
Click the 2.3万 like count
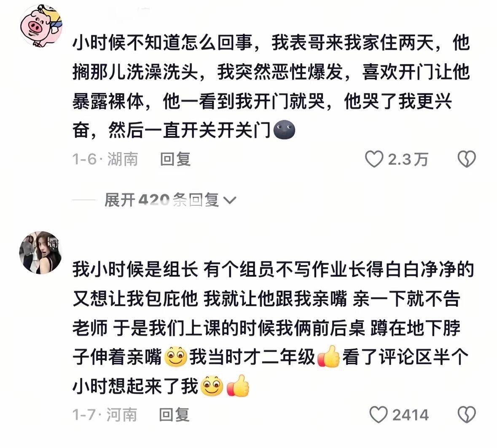pyautogui.click(x=408, y=159)
